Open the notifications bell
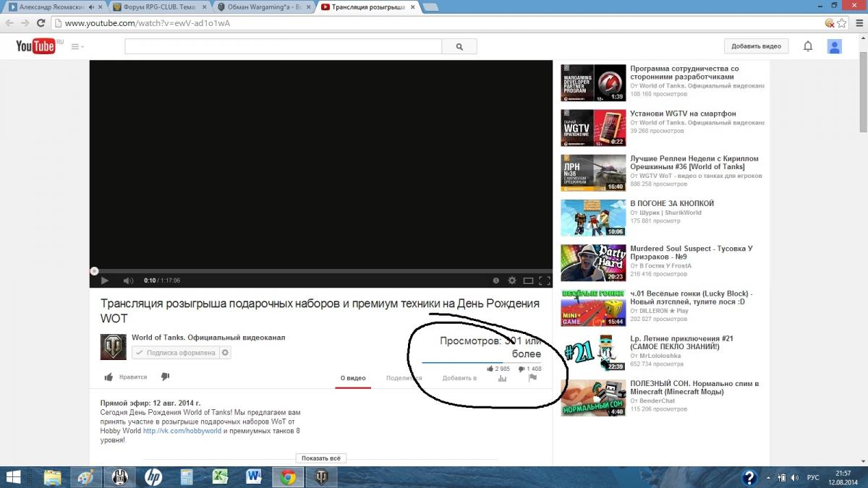The width and height of the screenshot is (868, 488). pos(808,46)
